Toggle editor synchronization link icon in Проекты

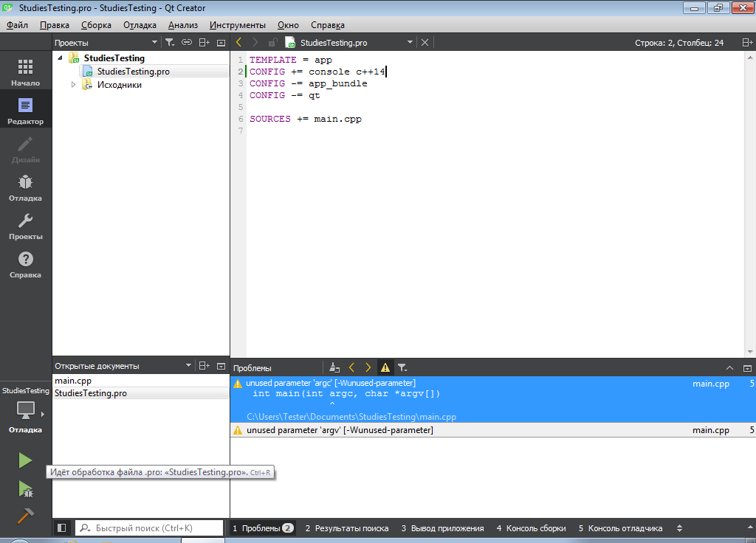pyautogui.click(x=187, y=43)
